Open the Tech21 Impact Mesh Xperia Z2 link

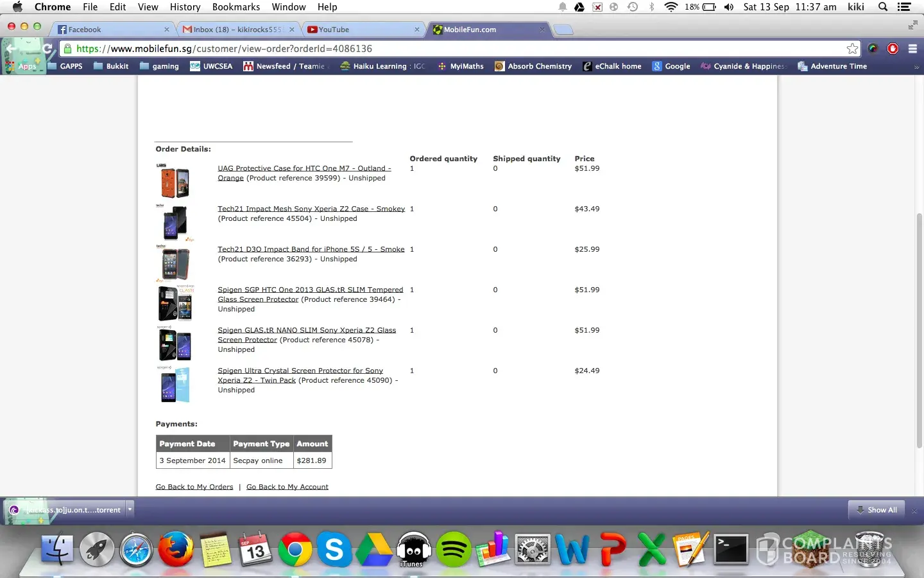tap(311, 209)
